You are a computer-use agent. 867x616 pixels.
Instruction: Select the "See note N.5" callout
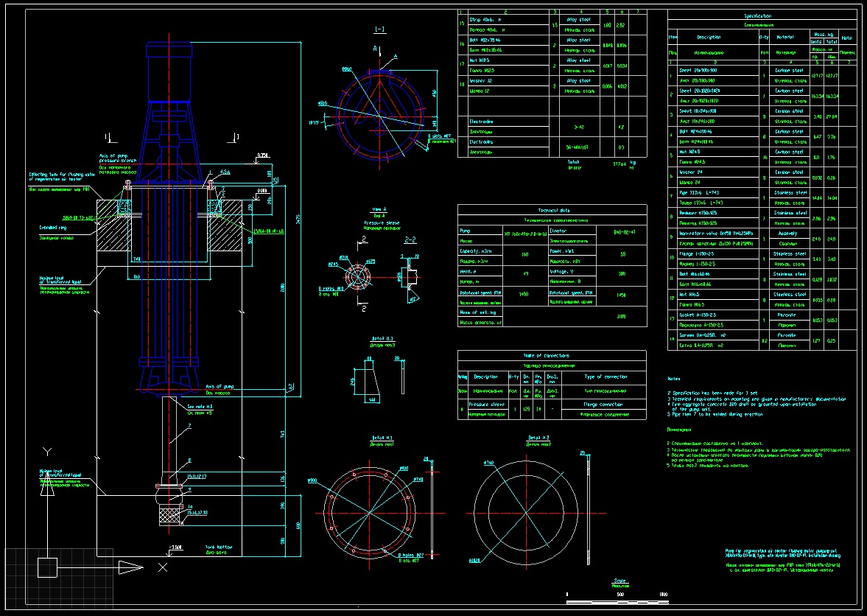coord(200,407)
